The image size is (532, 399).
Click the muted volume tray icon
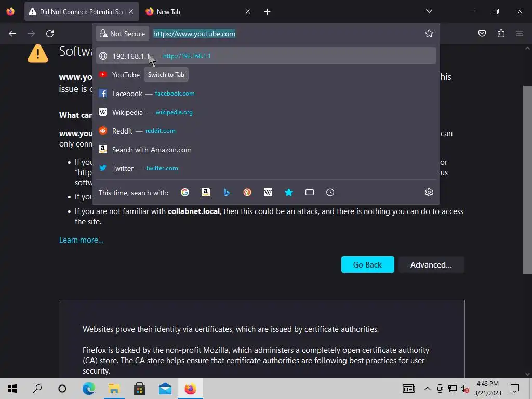click(x=465, y=389)
